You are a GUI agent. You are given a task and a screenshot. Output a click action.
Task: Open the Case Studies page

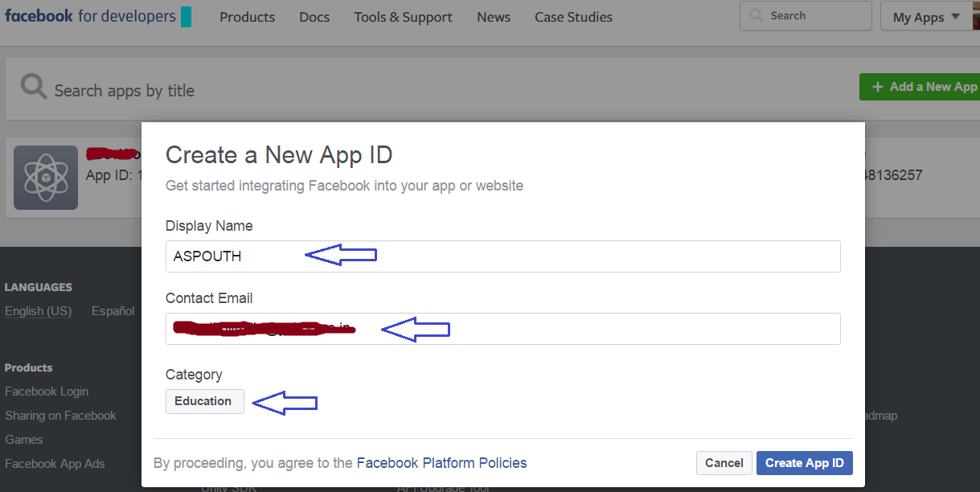572,16
